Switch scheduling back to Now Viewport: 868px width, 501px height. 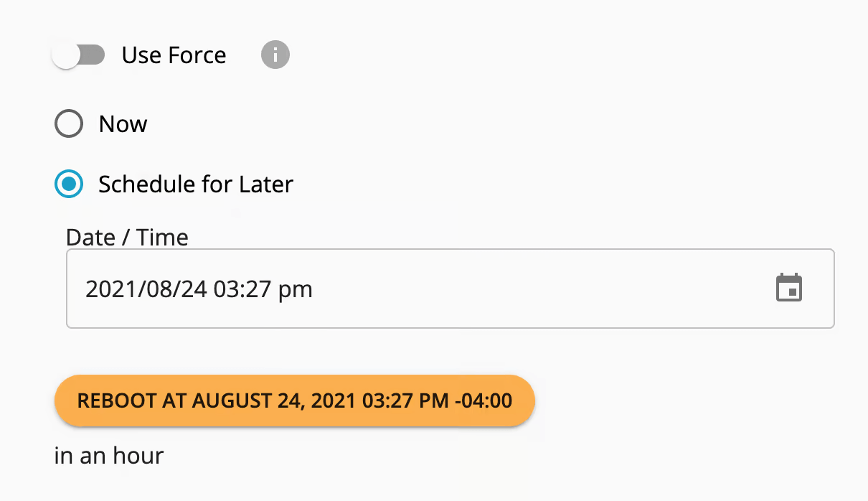(68, 123)
